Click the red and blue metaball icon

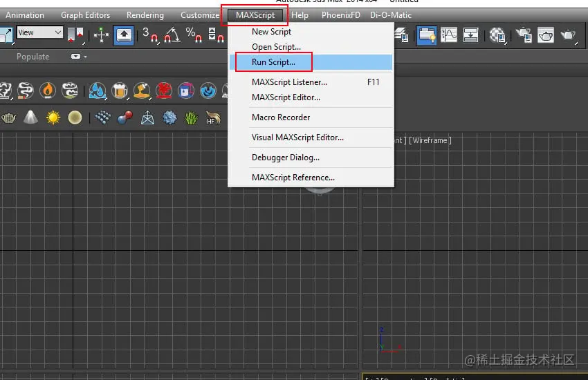click(125, 117)
